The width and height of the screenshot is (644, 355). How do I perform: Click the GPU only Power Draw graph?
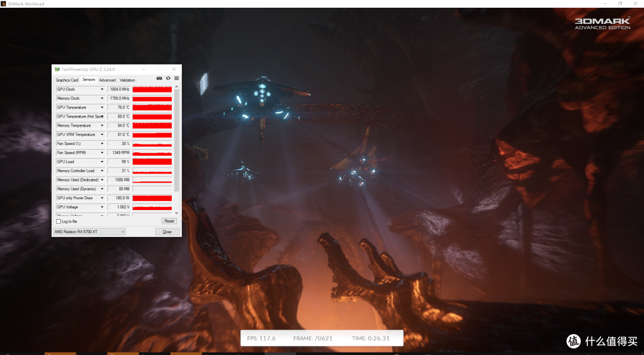pos(152,197)
